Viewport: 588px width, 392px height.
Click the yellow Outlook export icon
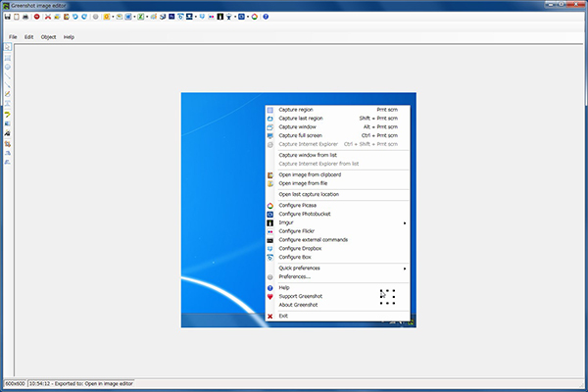pos(107,17)
